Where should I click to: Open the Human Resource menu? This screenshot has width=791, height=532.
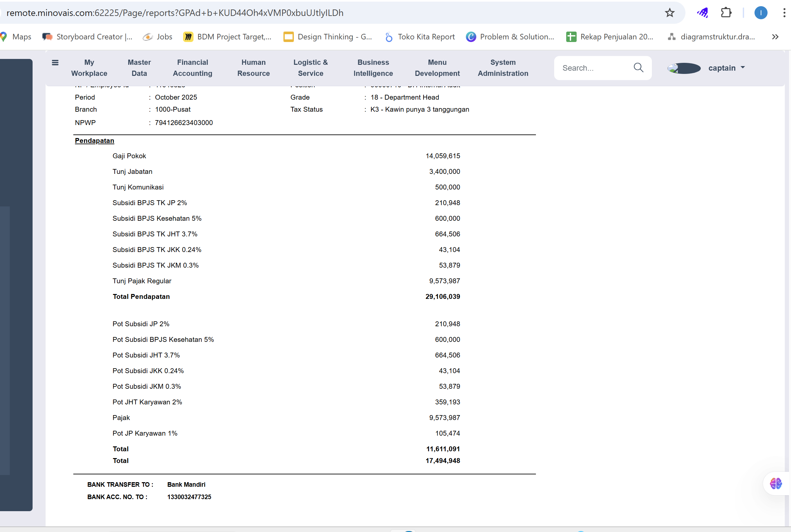(253, 68)
